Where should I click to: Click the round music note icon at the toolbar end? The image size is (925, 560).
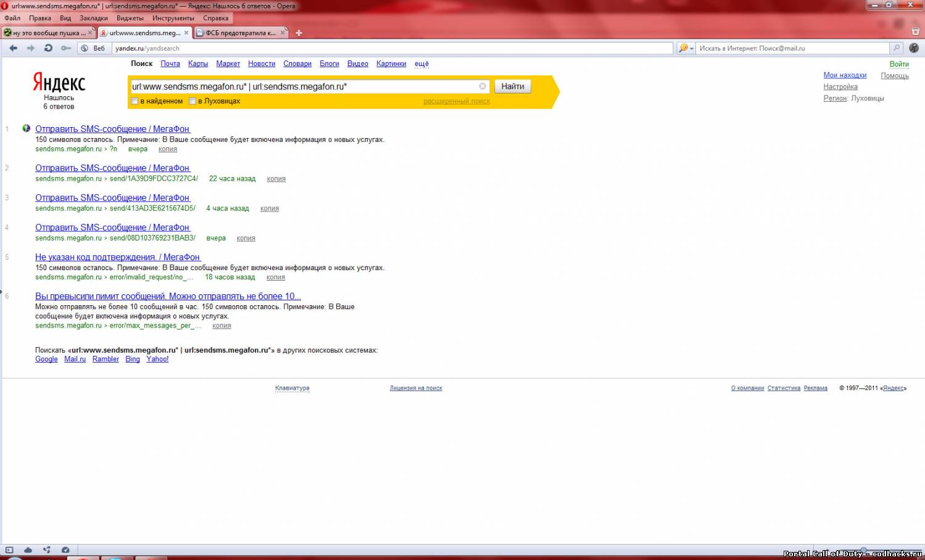pos(914,48)
